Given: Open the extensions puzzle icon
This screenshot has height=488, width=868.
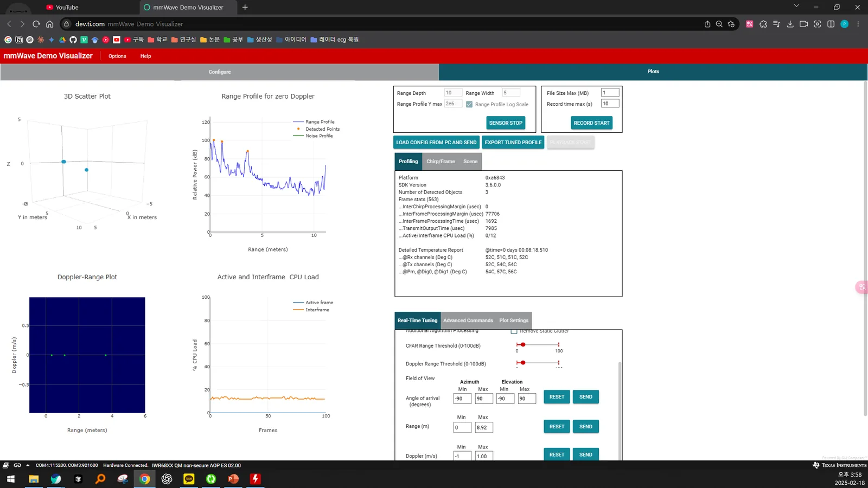Looking at the screenshot, I should click(763, 24).
